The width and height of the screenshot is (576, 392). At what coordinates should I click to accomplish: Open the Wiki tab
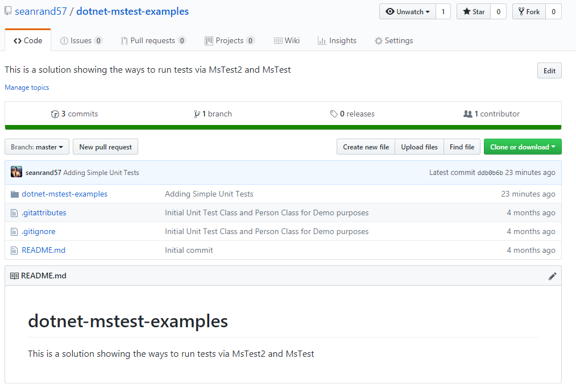287,40
